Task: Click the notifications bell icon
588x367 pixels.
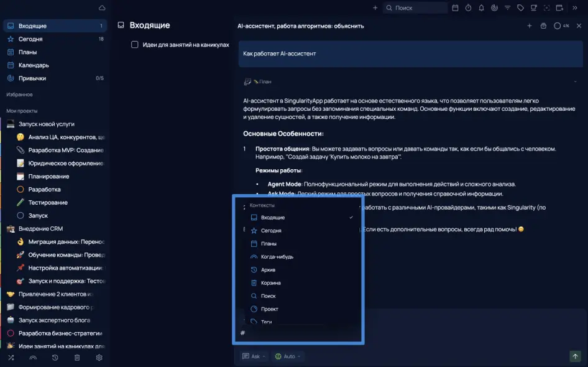Action: pos(481,8)
